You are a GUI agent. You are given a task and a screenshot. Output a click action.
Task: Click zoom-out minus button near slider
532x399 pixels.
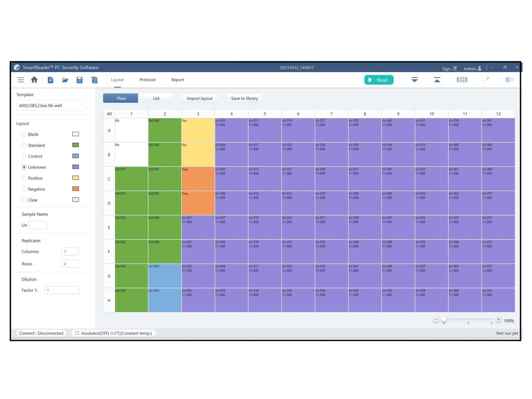coord(436,320)
